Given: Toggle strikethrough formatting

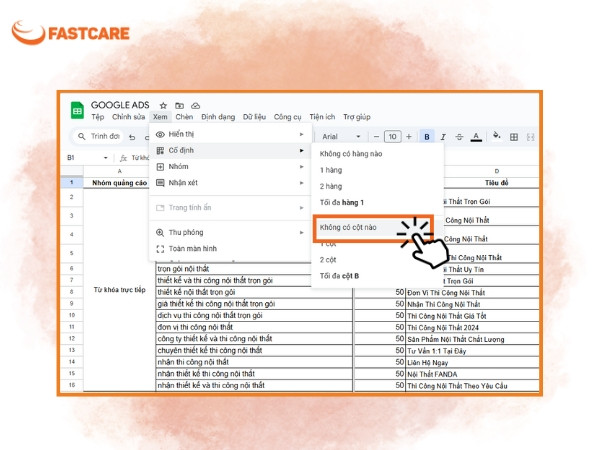Looking at the screenshot, I should tap(459, 137).
